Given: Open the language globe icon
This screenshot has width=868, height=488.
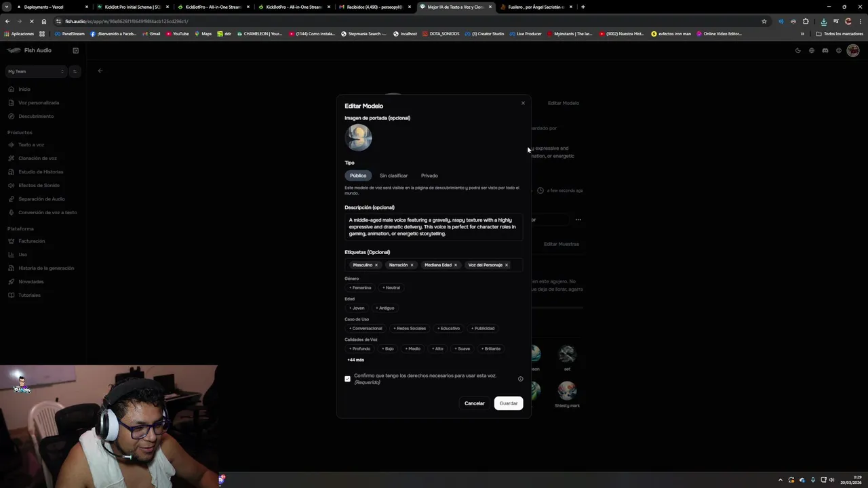Looking at the screenshot, I should tap(812, 50).
